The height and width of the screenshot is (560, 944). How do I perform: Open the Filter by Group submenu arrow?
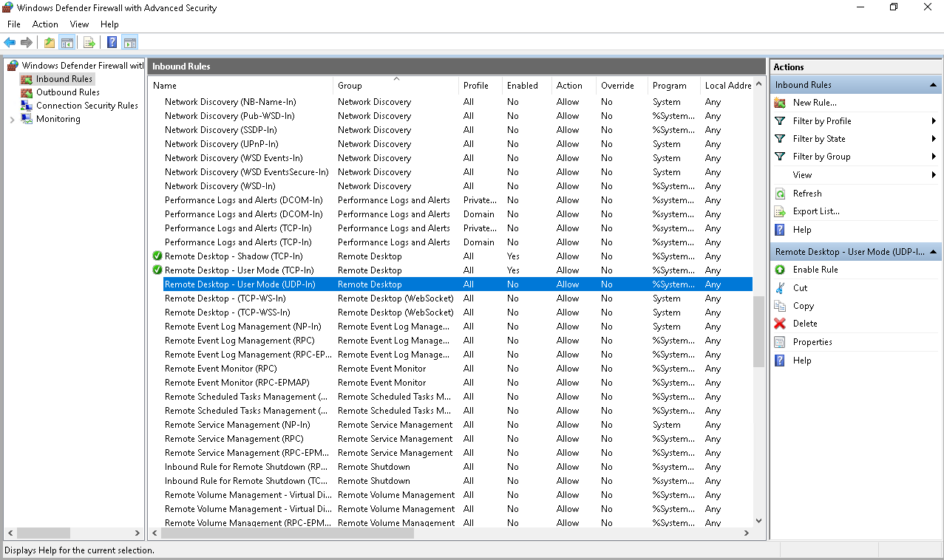tap(934, 157)
